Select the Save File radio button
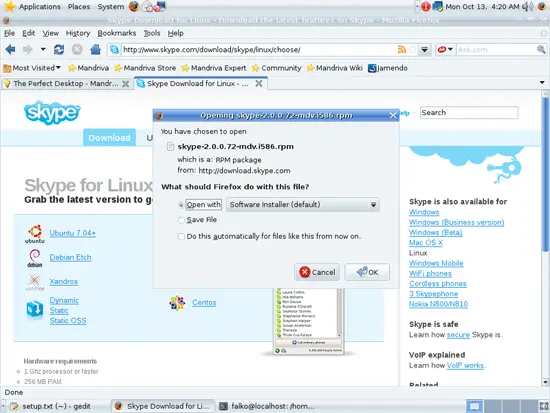This screenshot has height=413, width=550. point(181,220)
